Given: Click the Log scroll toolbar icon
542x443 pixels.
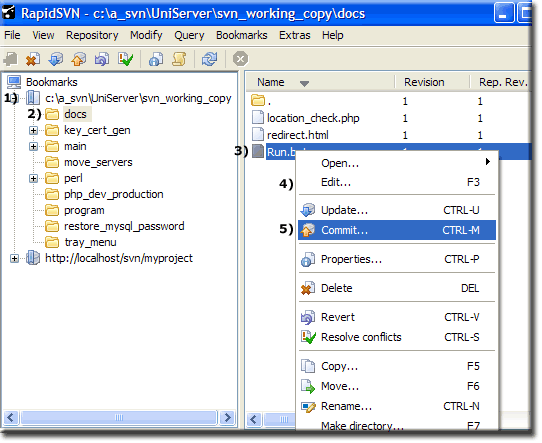Looking at the screenshot, I should [x=179, y=59].
